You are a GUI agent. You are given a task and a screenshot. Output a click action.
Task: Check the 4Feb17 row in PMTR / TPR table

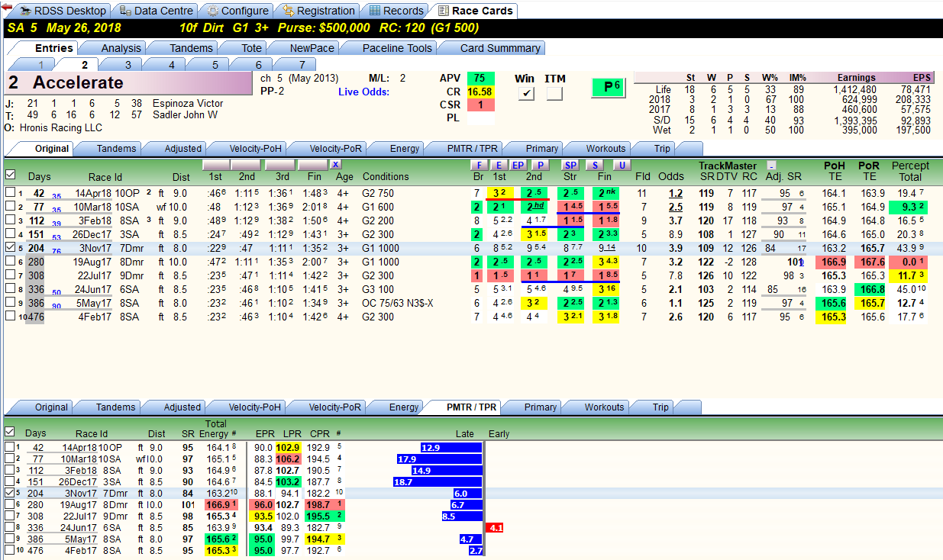(9, 551)
